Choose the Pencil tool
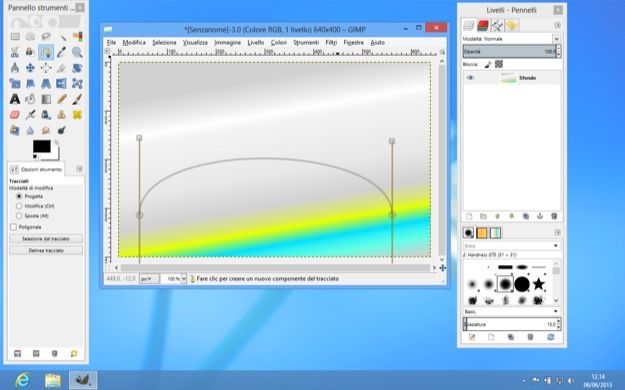Image resolution: width=625 pixels, height=390 pixels. tap(61, 99)
